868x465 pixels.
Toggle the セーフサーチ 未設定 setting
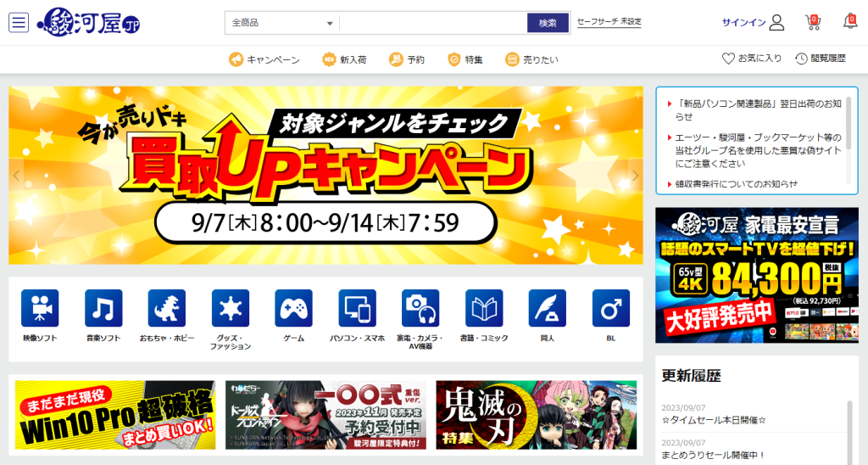pyautogui.click(x=609, y=22)
